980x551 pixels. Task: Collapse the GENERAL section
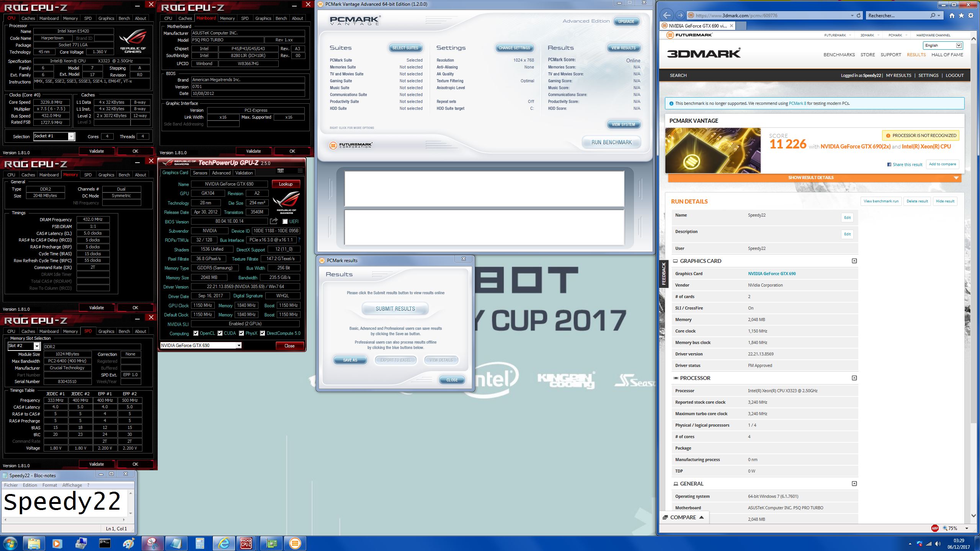pyautogui.click(x=854, y=484)
